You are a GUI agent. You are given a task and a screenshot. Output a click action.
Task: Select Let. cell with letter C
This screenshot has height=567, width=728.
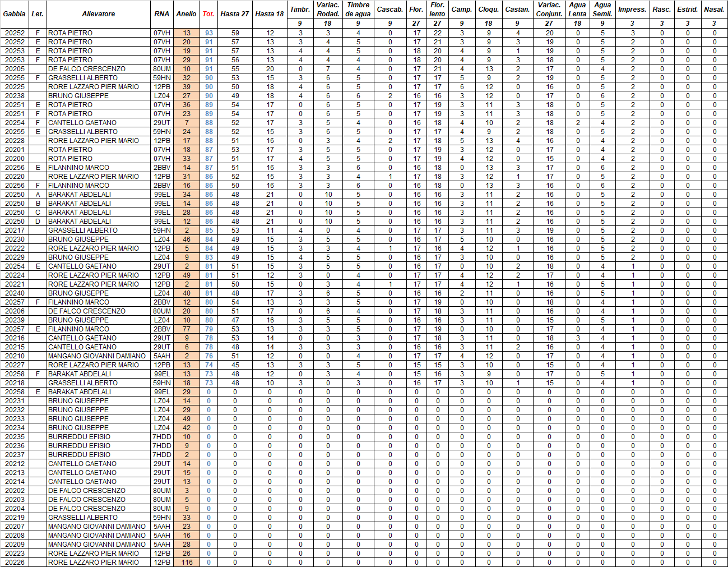pos(38,213)
